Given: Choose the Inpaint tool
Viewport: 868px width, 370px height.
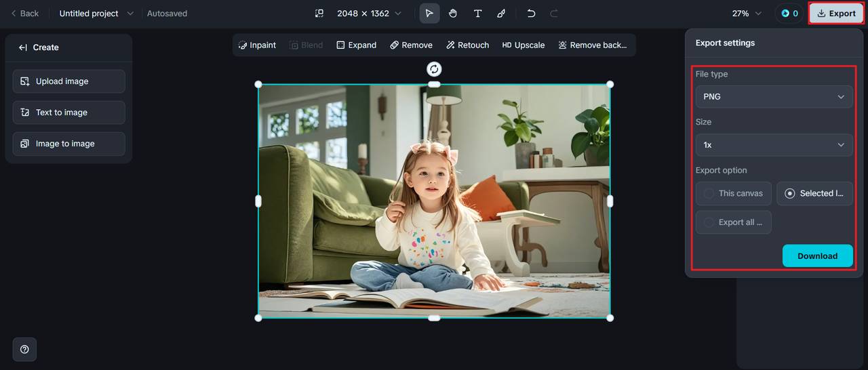Looking at the screenshot, I should (x=257, y=45).
